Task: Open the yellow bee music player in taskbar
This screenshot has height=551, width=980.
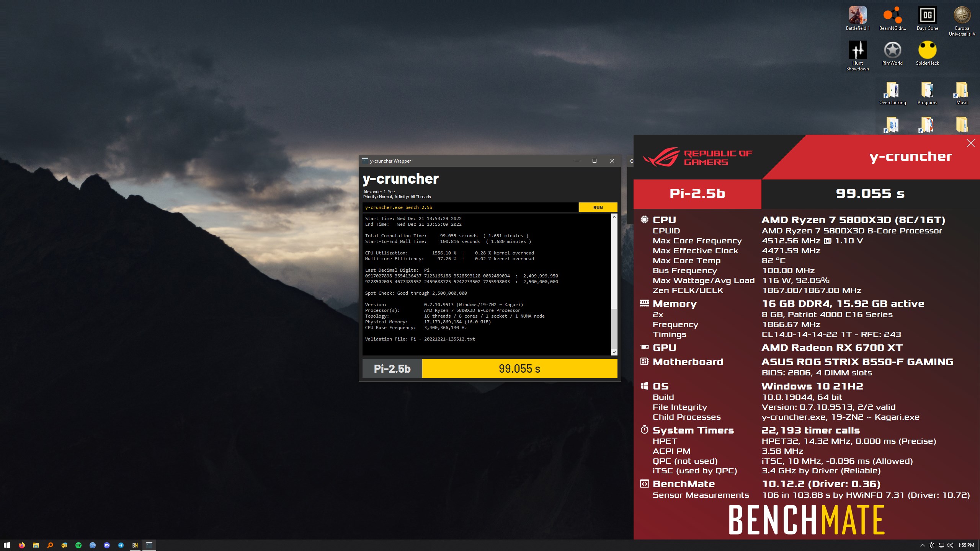Action: 64,545
